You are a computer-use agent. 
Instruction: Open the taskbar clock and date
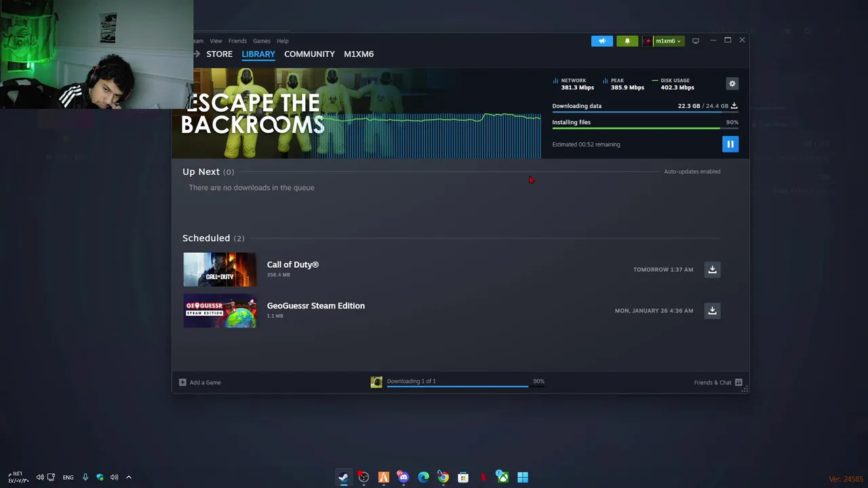coord(18,477)
